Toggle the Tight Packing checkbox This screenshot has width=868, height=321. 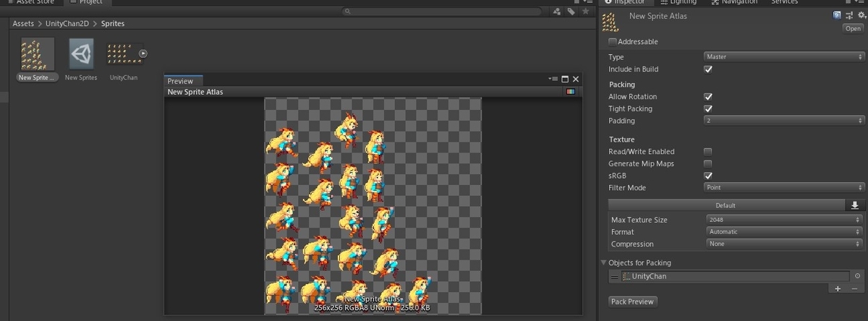click(708, 108)
